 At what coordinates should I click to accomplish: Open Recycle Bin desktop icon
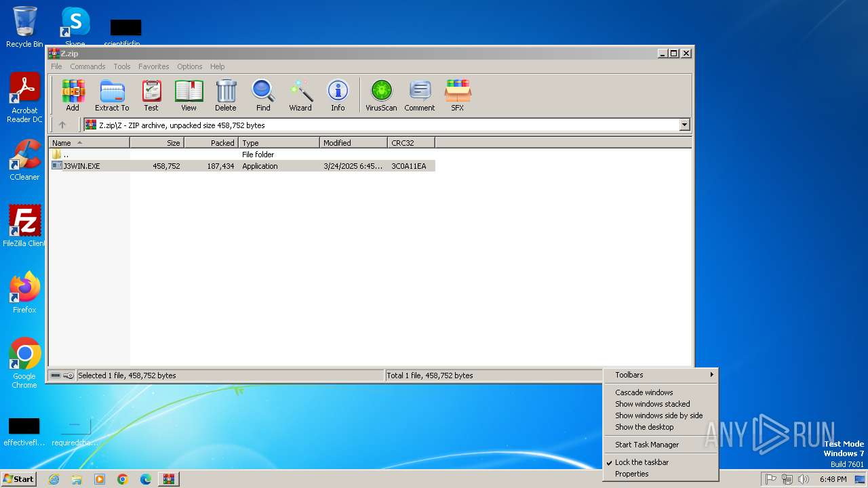24,27
